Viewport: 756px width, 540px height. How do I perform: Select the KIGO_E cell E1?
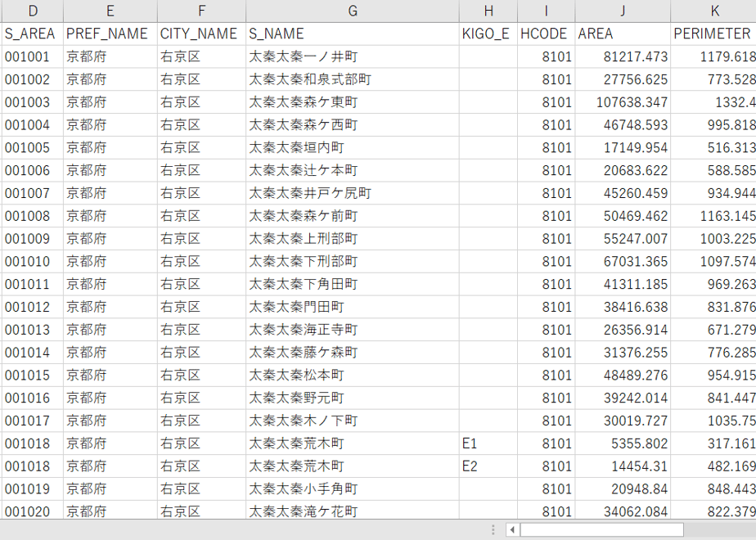(488, 443)
